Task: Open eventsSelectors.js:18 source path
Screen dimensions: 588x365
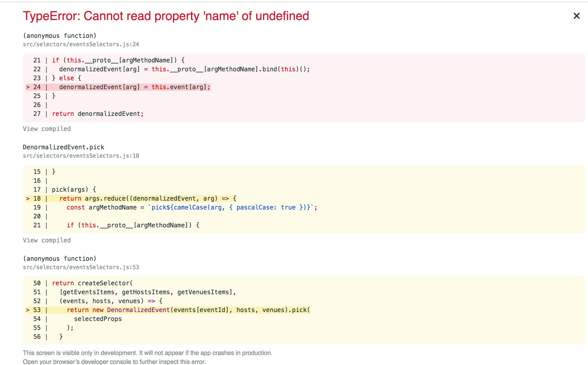Action: 81,156
